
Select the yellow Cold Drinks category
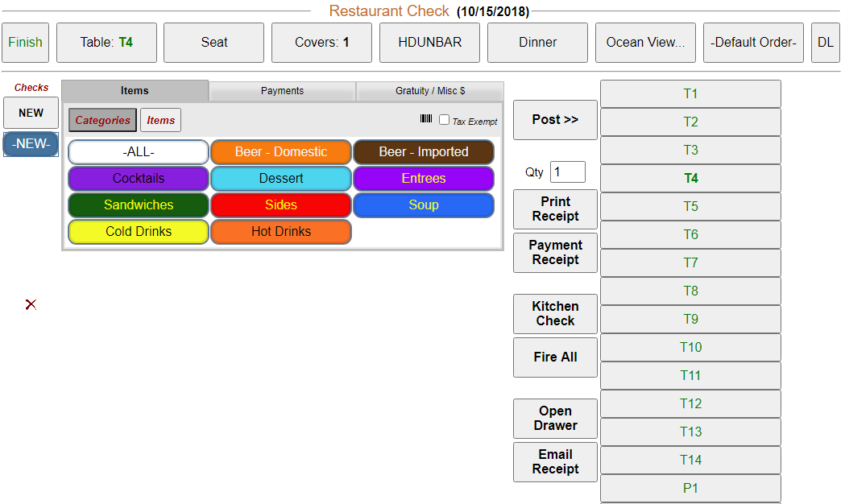pos(139,232)
